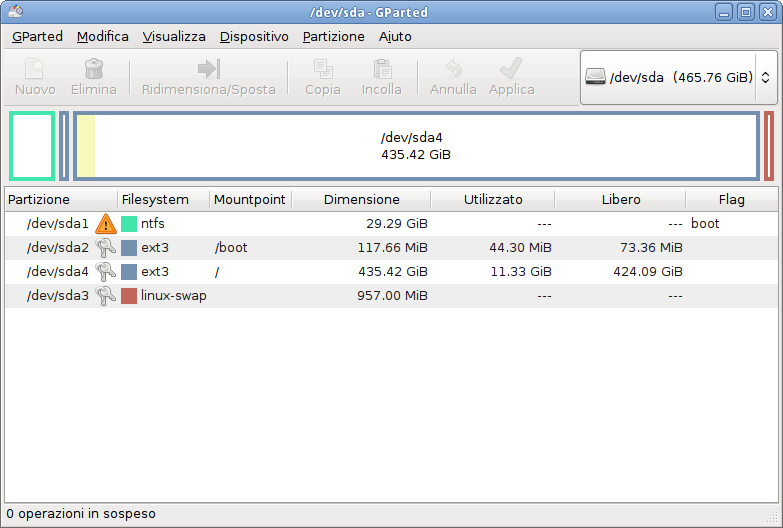Click the red linux-swap color swatch
Image resolution: width=783 pixels, height=528 pixels.
pyautogui.click(x=129, y=295)
